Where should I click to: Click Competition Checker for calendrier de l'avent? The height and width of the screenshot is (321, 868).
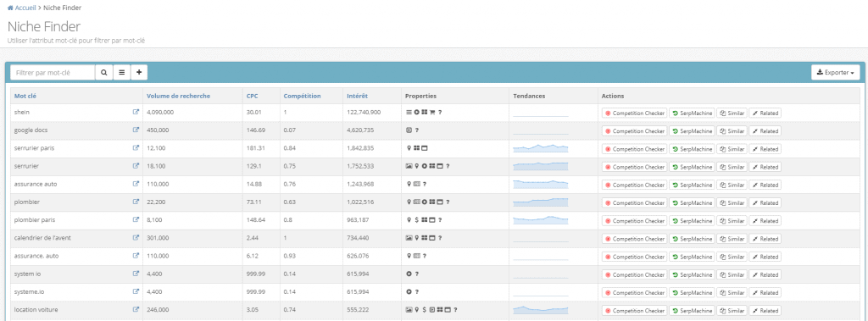tap(634, 239)
